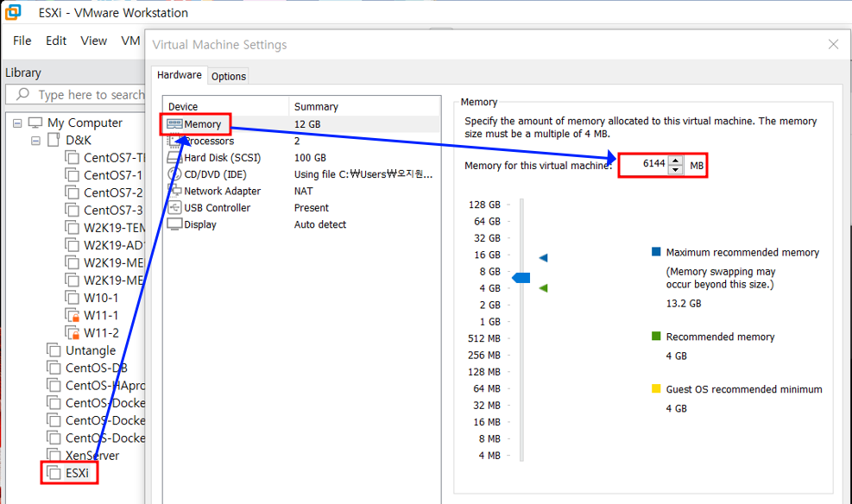Click the Library search box

pyautogui.click(x=75, y=95)
